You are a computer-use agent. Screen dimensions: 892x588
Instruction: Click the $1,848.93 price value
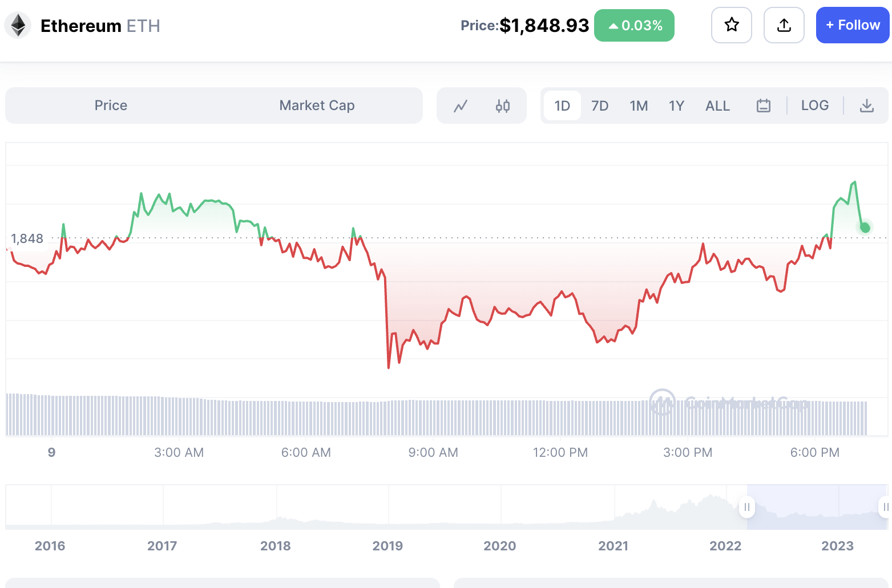(544, 26)
